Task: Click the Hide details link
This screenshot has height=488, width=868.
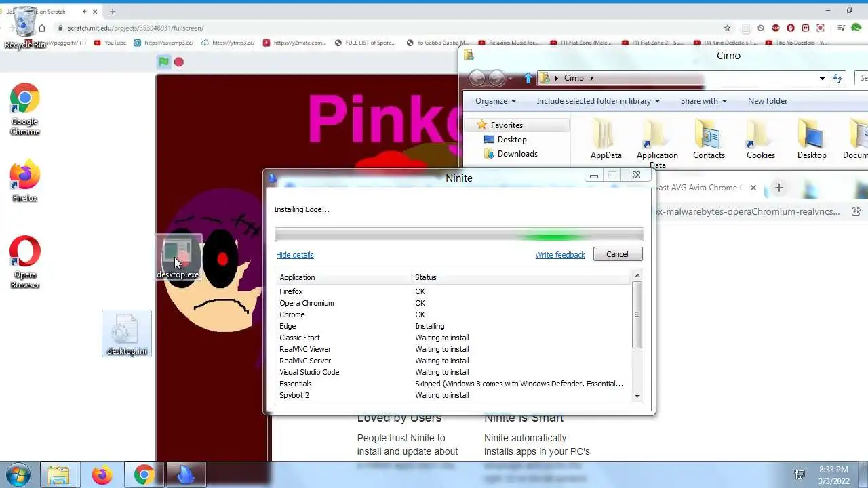Action: (295, 255)
